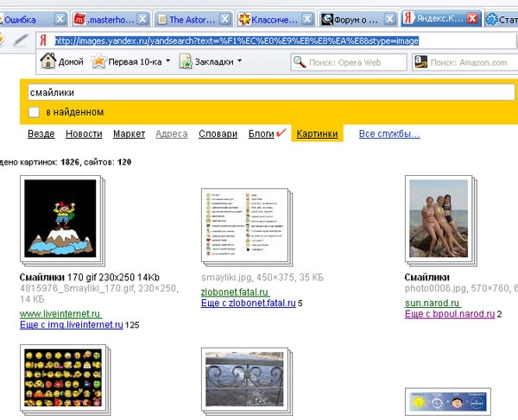Switch to The Astor… tab
The width and height of the screenshot is (518, 420).
[192, 20]
